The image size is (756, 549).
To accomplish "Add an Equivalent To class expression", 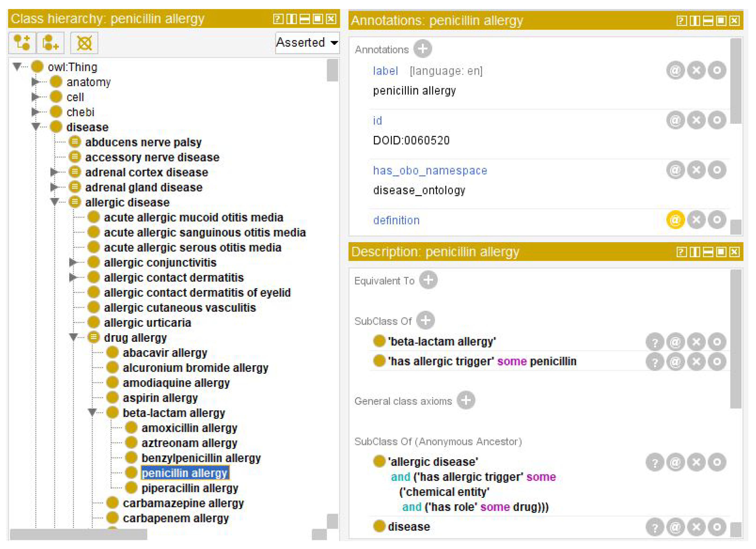I will tap(428, 280).
